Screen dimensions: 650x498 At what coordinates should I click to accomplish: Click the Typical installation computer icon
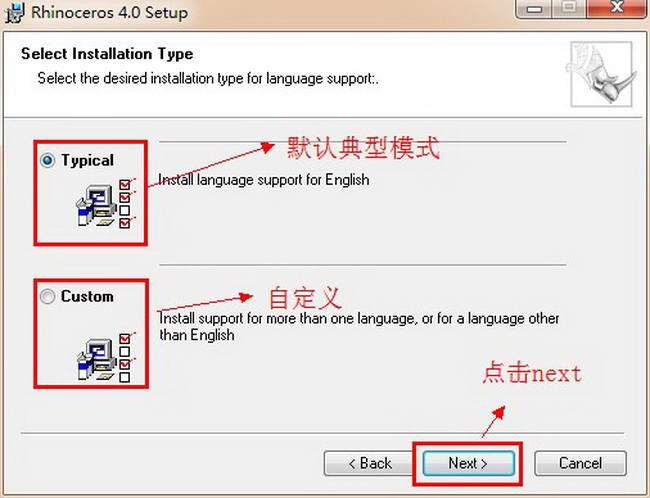106,205
